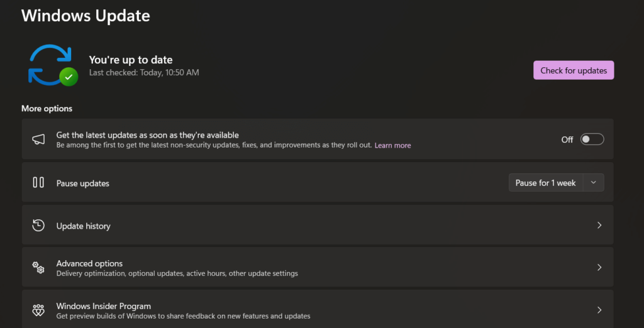
Task: Click the clock history icon
Action: (x=38, y=226)
